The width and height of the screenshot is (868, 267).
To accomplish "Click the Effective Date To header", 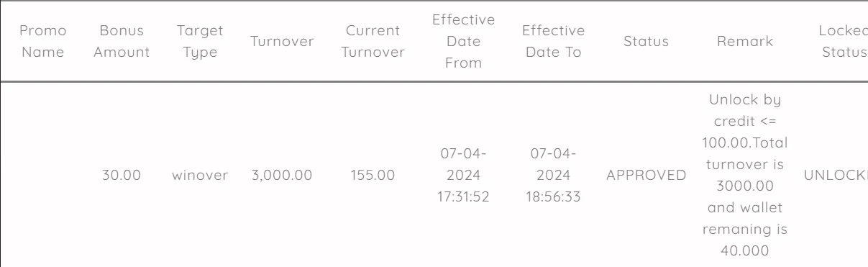I will point(553,41).
